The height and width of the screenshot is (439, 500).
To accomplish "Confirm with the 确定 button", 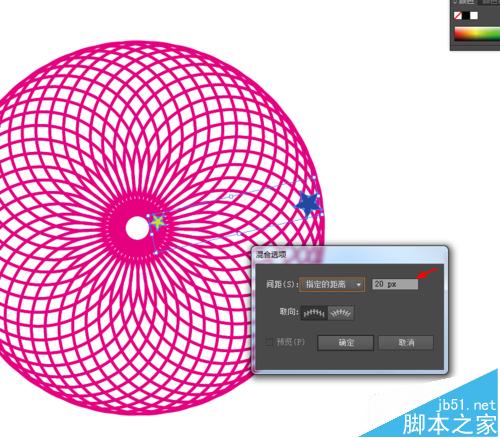I will [346, 343].
